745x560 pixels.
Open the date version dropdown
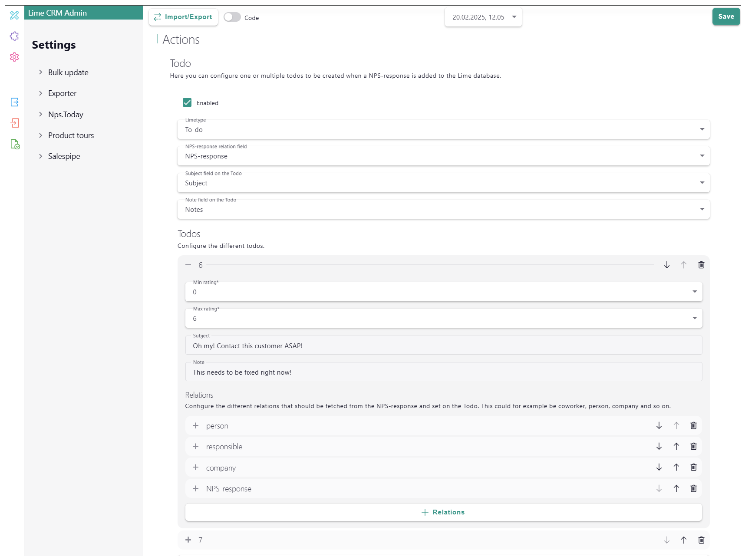[x=483, y=17]
